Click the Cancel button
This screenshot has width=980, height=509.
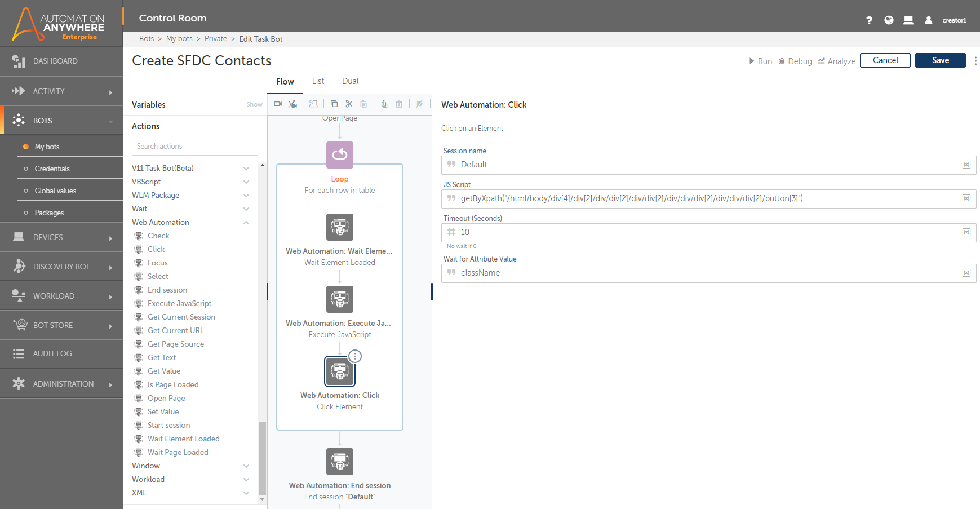tap(885, 60)
